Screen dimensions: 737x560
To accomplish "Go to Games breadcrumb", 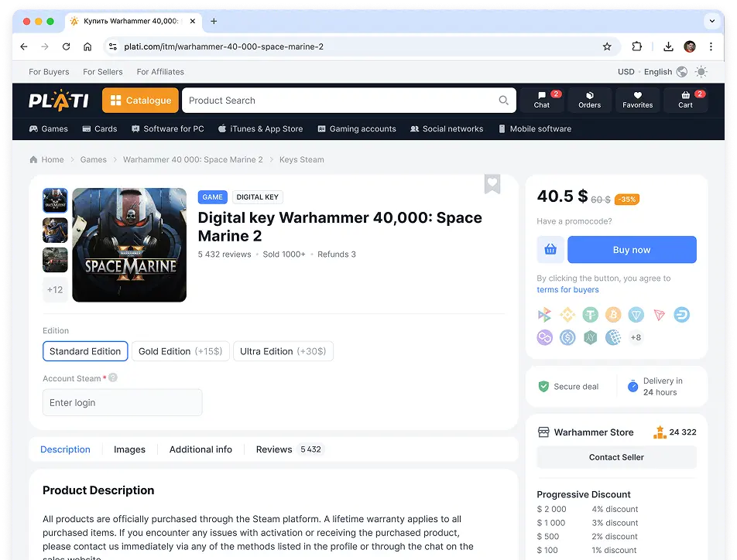I will click(93, 160).
